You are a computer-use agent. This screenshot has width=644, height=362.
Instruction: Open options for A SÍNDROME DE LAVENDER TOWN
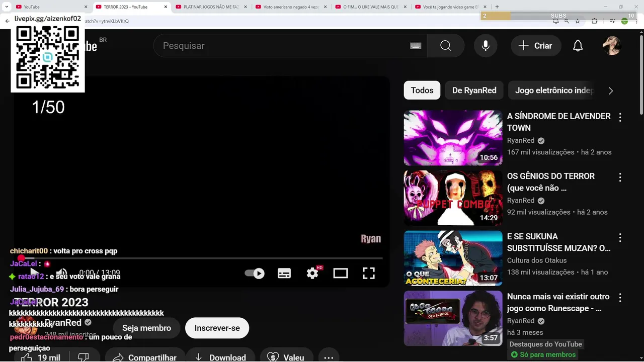[x=620, y=117]
